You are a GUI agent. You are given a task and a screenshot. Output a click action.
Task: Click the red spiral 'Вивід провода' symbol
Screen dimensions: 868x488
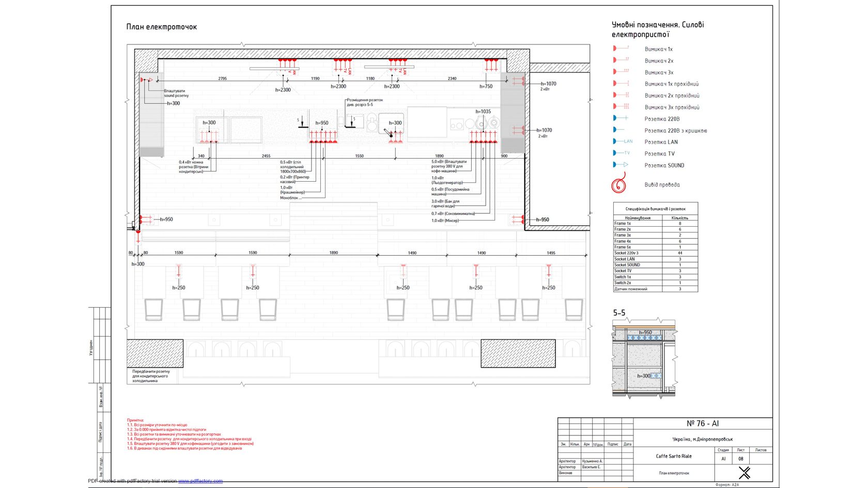(619, 183)
